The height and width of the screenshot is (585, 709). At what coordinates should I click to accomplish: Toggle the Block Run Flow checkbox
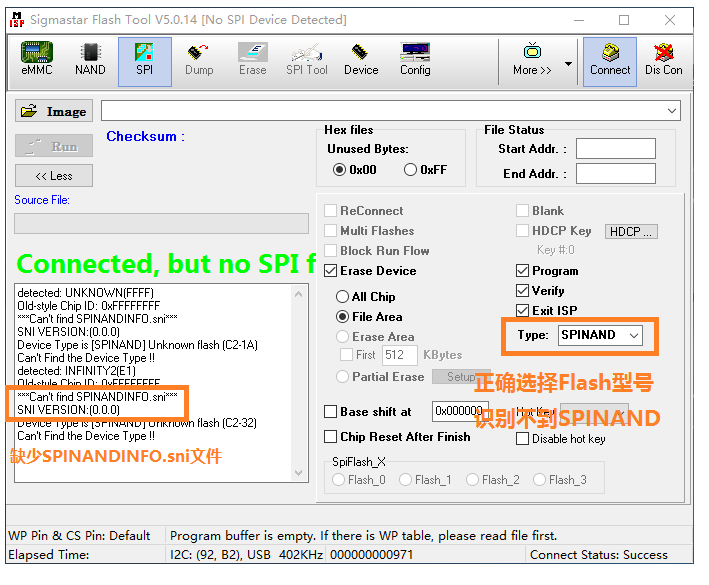point(331,250)
